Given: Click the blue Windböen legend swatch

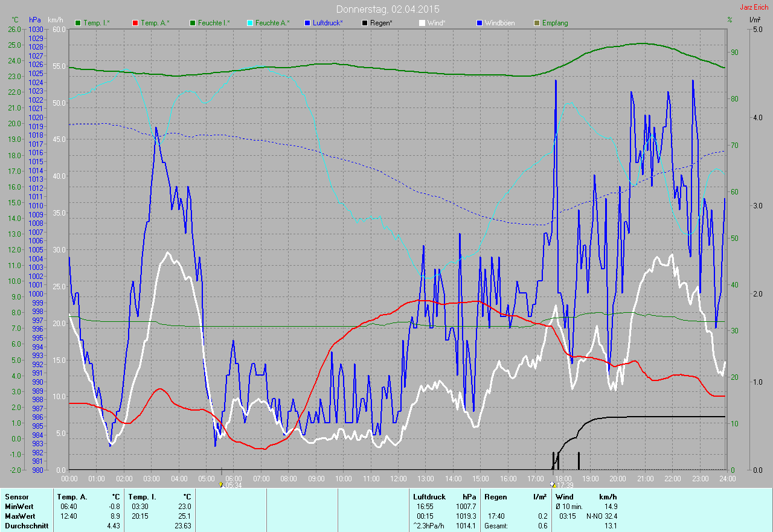Looking at the screenshot, I should 479,23.
